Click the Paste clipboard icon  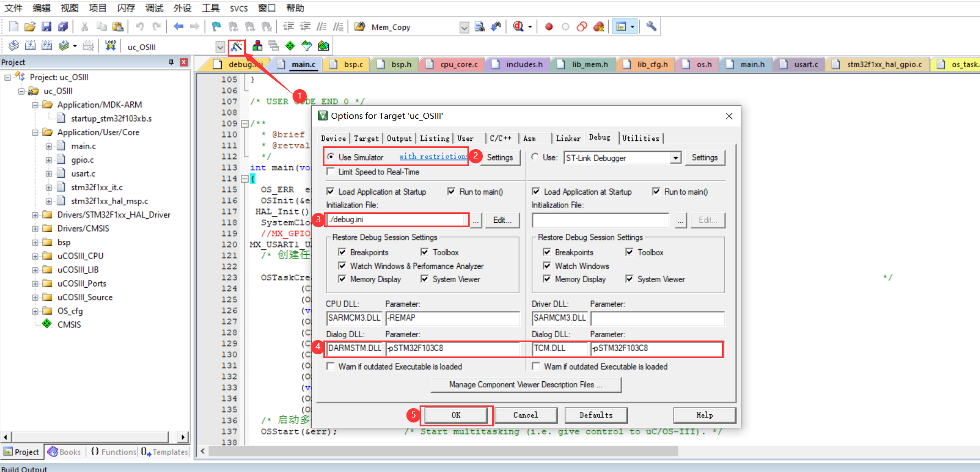118,26
